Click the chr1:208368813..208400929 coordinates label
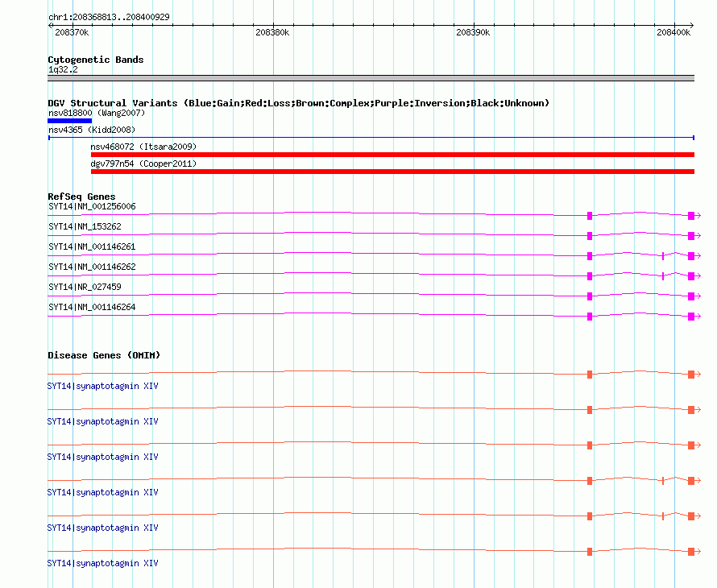This screenshot has width=717, height=588. [109, 17]
